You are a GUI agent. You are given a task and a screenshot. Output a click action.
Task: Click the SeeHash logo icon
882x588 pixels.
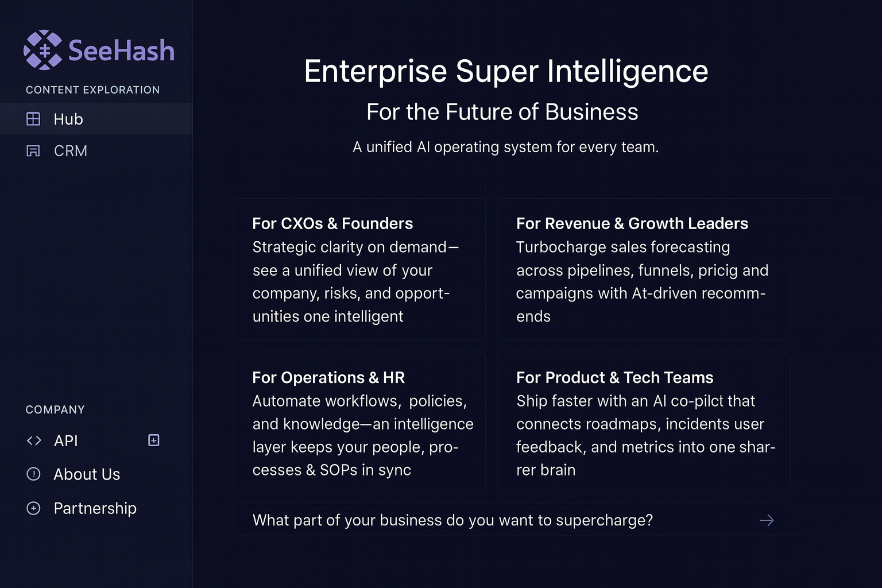click(42, 50)
